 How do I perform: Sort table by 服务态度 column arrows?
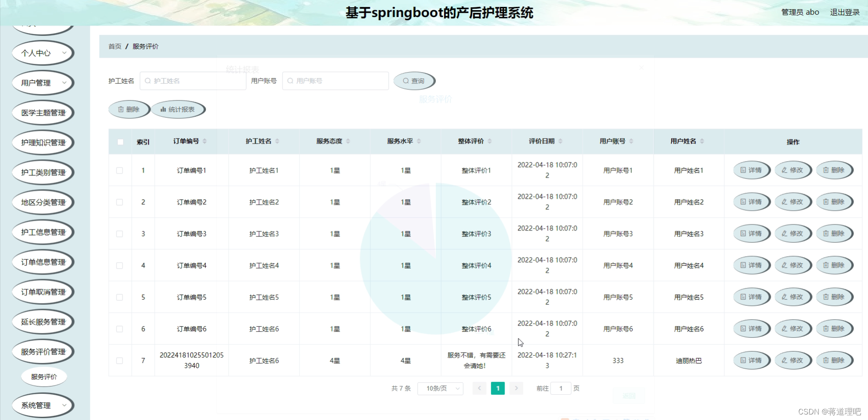click(348, 141)
